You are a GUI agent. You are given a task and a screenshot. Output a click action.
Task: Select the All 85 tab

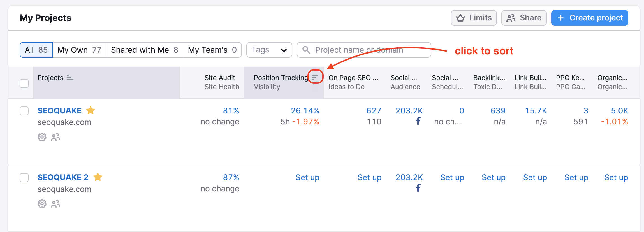36,50
